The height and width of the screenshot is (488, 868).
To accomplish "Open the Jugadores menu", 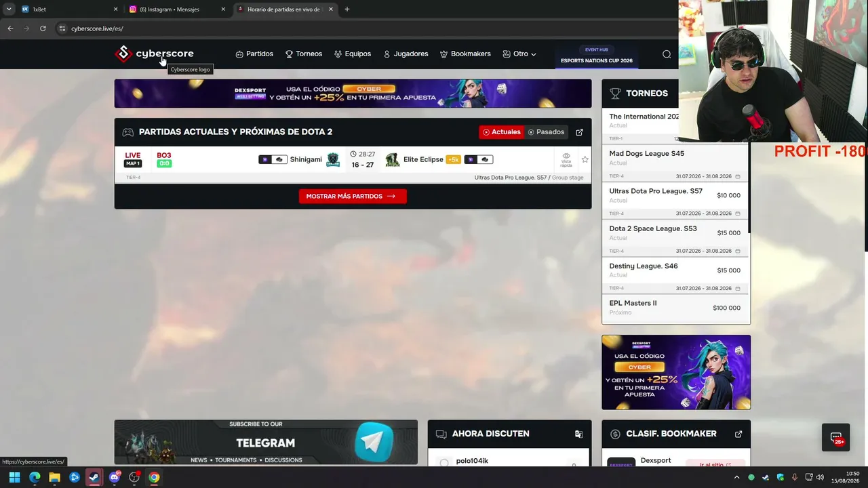I will pyautogui.click(x=406, y=54).
